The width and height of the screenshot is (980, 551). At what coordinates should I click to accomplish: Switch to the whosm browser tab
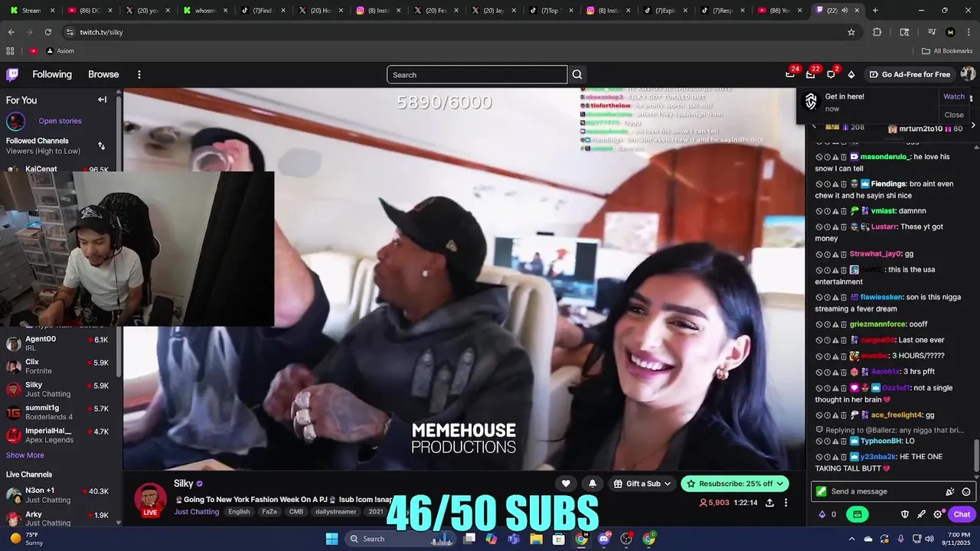pos(204,11)
